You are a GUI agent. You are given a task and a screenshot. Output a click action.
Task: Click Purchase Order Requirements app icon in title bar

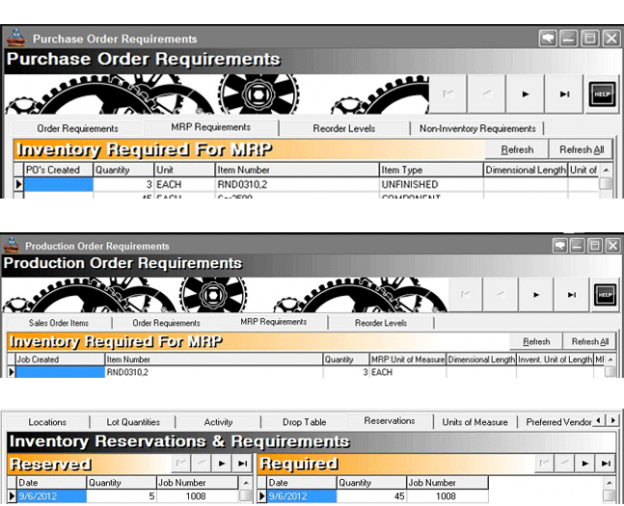click(16, 39)
